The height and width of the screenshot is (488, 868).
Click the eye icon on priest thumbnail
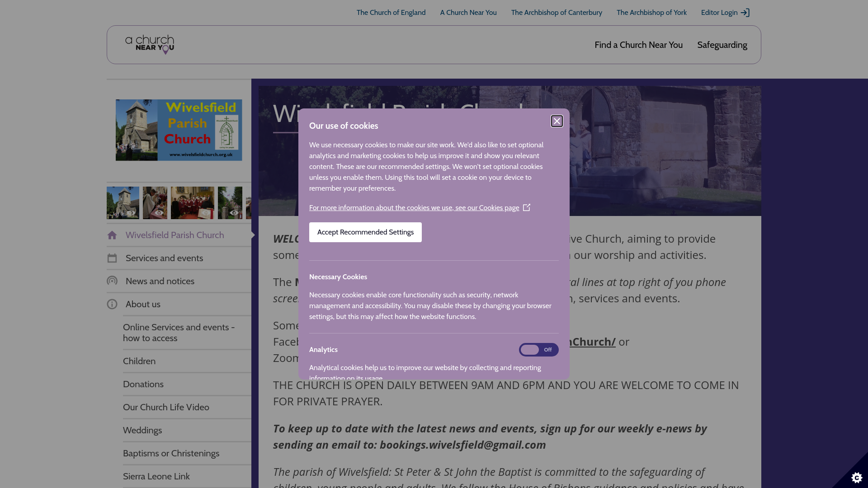159,213
